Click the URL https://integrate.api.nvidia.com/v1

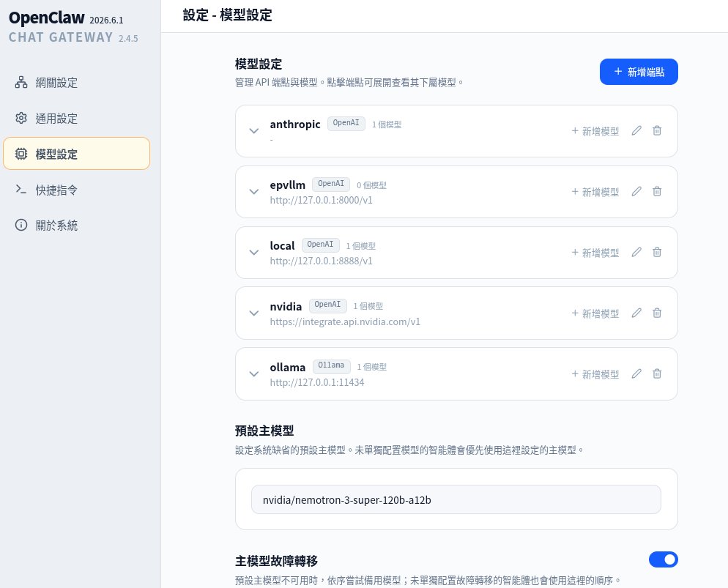(x=345, y=321)
